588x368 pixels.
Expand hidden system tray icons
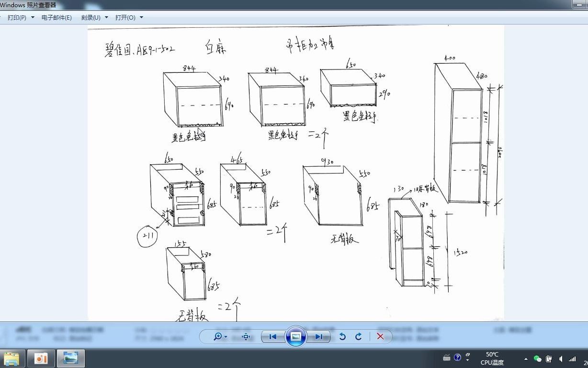(526, 359)
